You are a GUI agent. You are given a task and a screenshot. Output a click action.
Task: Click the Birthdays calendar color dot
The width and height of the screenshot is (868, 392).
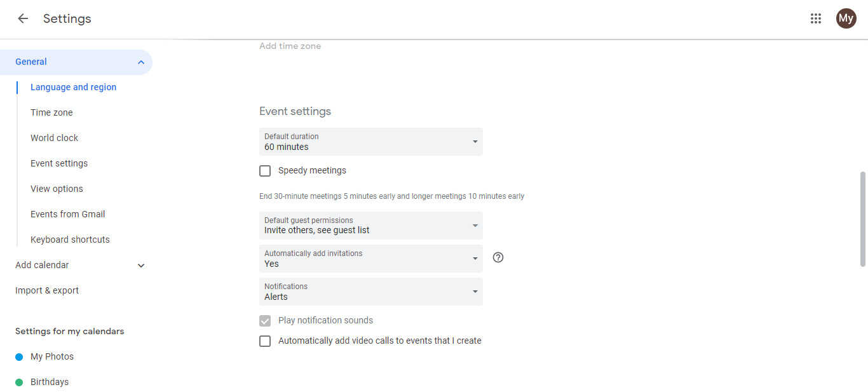pyautogui.click(x=19, y=382)
